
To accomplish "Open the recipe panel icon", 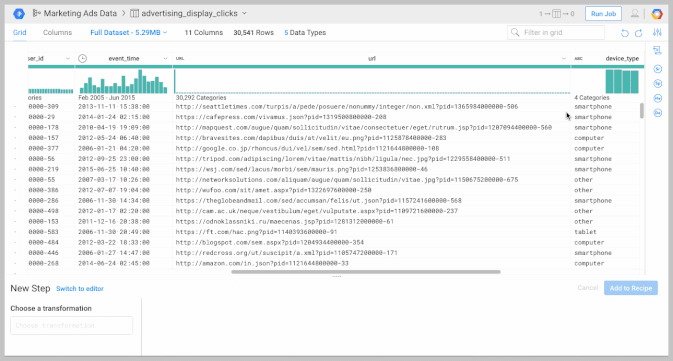I will click(x=657, y=51).
